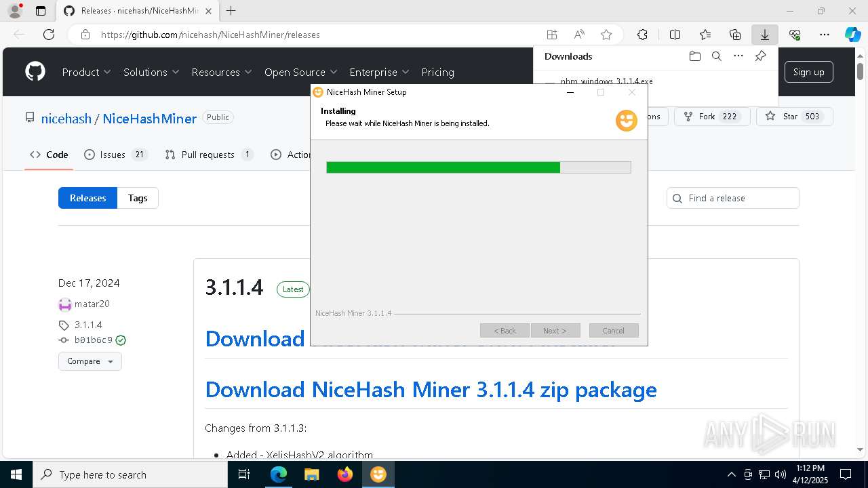The height and width of the screenshot is (488, 868).
Task: Expand Resources menu
Action: 222,72
